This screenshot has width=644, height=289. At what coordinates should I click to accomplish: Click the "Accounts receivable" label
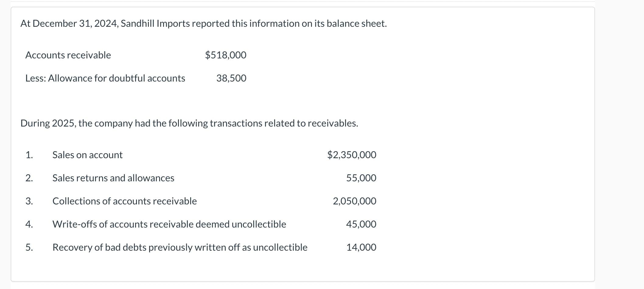pos(68,55)
